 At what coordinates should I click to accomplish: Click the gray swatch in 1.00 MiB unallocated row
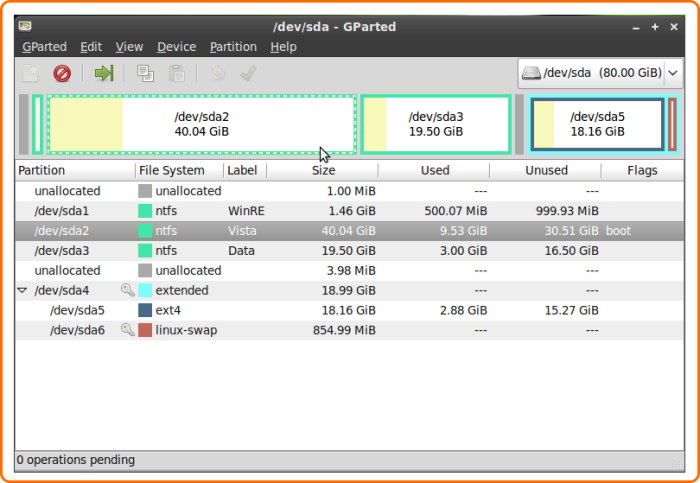(x=145, y=191)
